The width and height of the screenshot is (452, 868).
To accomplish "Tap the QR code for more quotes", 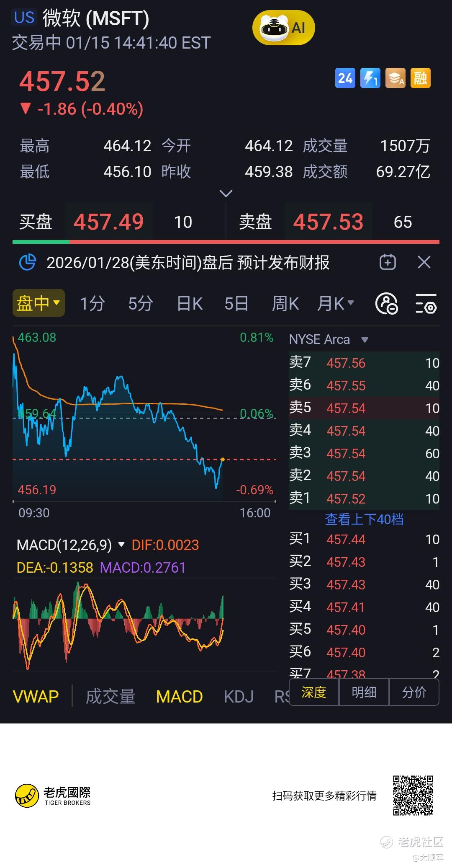I will (413, 796).
